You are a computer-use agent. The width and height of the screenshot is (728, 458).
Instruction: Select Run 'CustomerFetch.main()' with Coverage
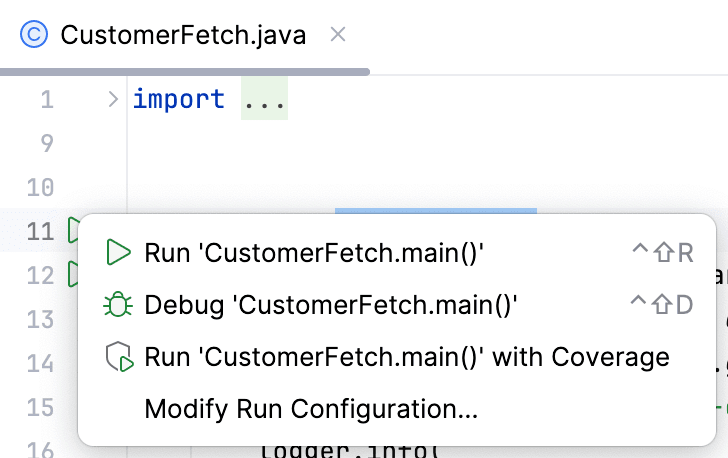[406, 357]
